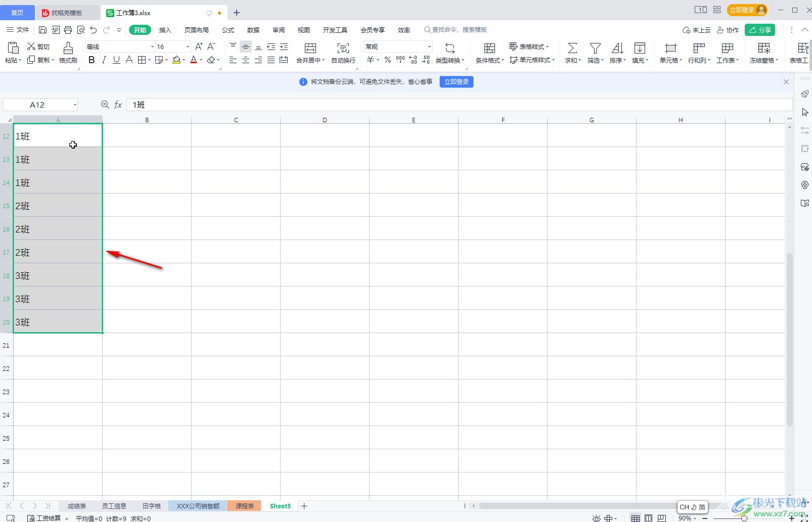Screen dimensions: 812x522
Task: Open the Formulas ribbon tab
Action: (228, 30)
